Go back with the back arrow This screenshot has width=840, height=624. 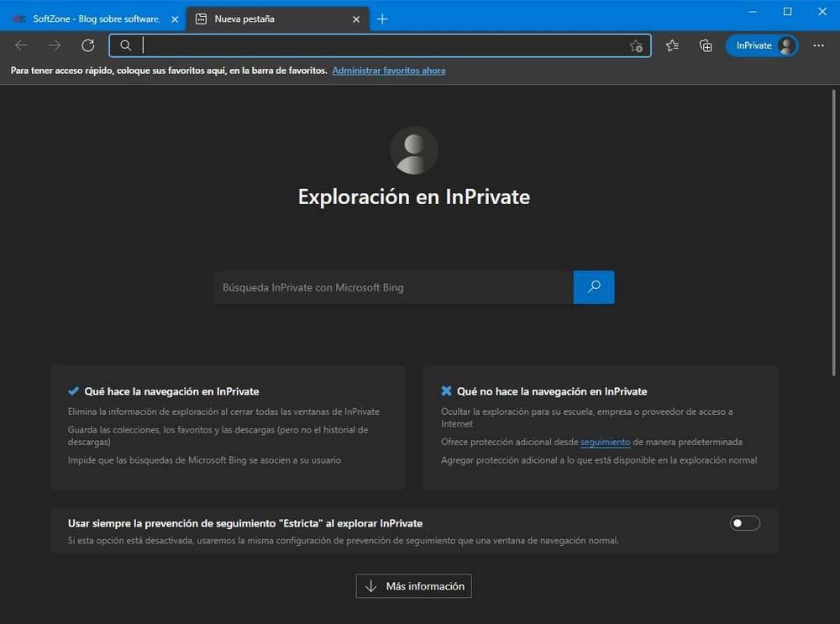tap(21, 45)
